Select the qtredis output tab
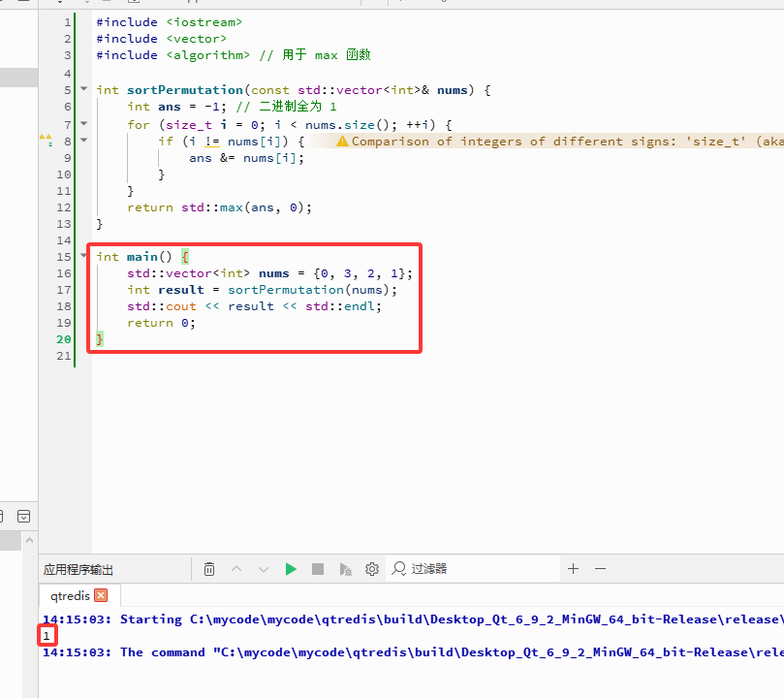784x698 pixels. pos(70,595)
